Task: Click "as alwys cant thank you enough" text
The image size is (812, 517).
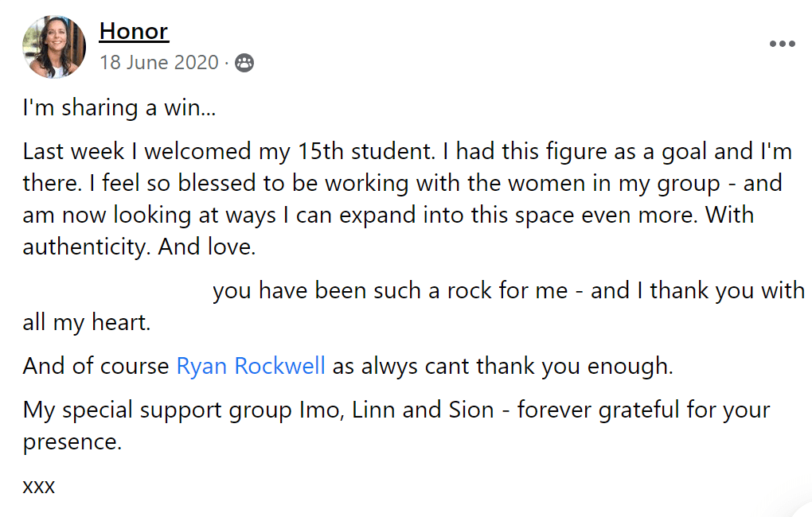Action: pos(502,366)
